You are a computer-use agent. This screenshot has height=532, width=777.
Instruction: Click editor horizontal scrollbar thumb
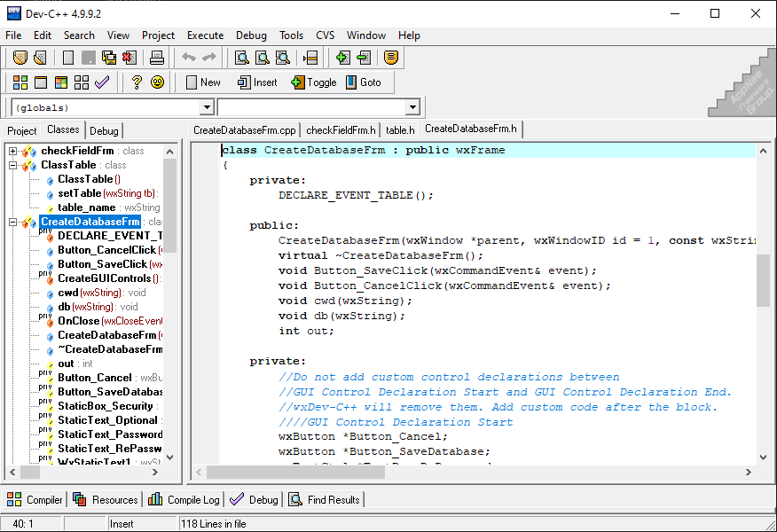tap(296, 473)
